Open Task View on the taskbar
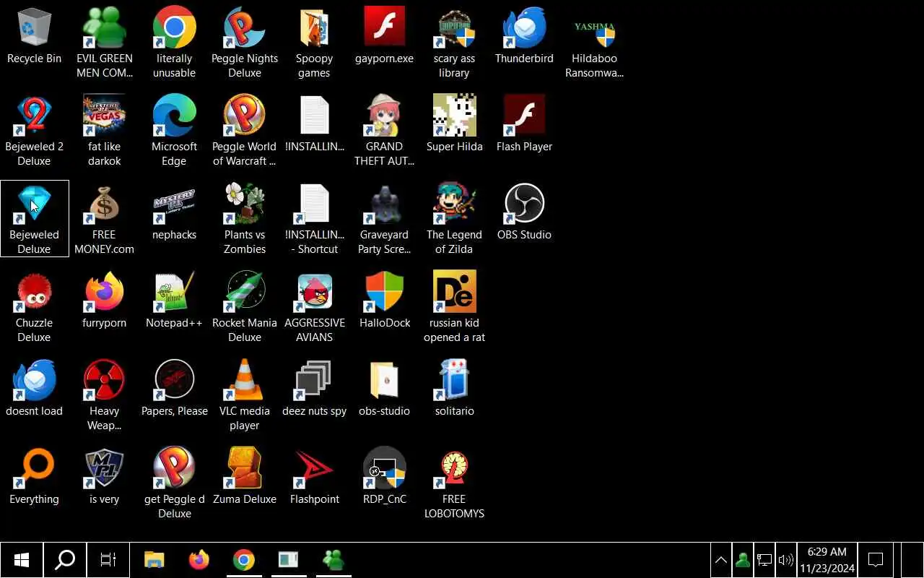Screen dimensions: 924x578 108,560
